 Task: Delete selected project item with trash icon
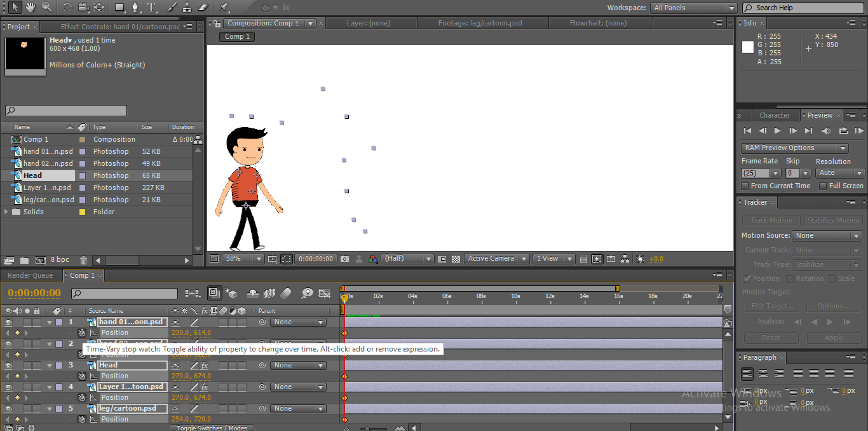83,260
